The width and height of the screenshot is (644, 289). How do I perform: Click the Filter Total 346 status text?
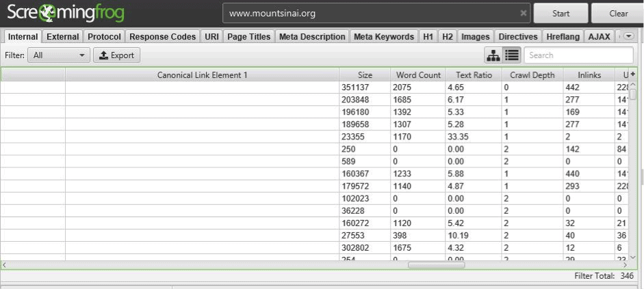click(604, 276)
